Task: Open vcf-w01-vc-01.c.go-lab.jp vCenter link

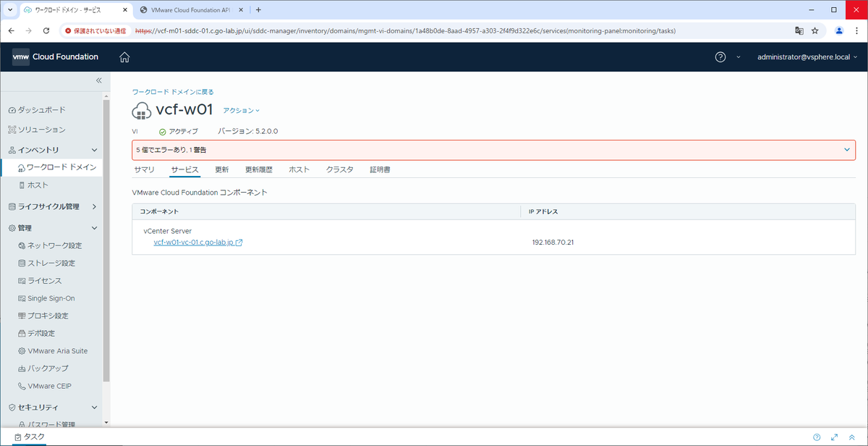Action: pos(194,243)
